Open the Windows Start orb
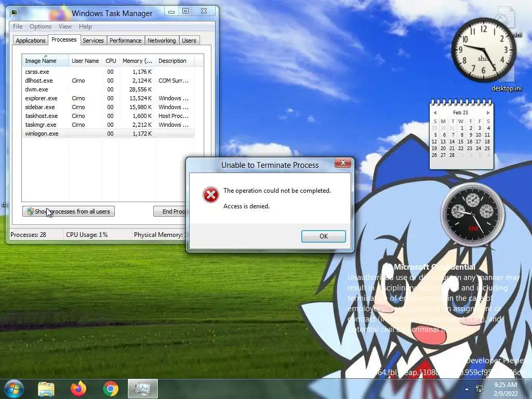Image resolution: width=532 pixels, height=399 pixels. tap(14, 389)
